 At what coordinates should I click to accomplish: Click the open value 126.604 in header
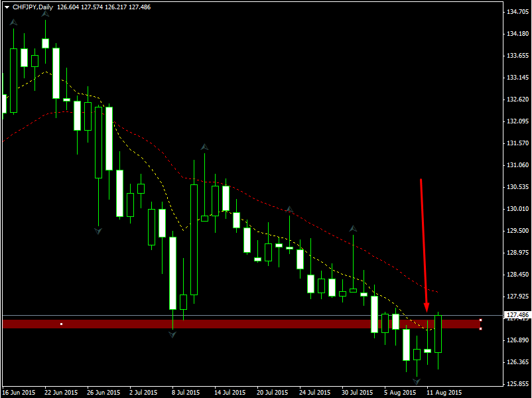coord(68,7)
